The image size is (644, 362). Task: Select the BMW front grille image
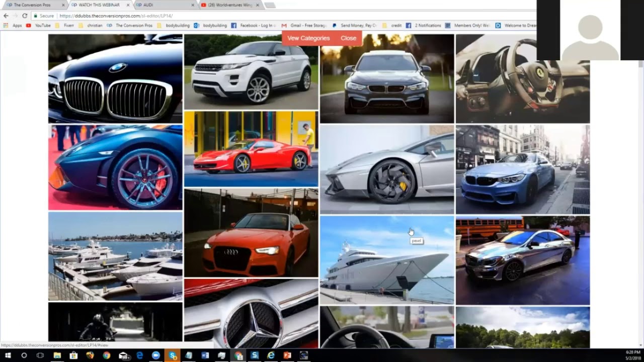(x=115, y=78)
